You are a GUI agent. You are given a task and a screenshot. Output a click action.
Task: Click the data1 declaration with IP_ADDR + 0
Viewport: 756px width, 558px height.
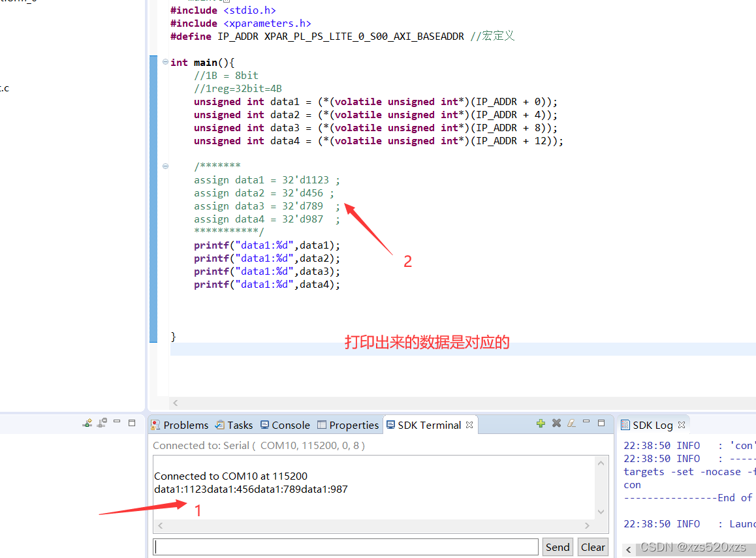tap(375, 102)
